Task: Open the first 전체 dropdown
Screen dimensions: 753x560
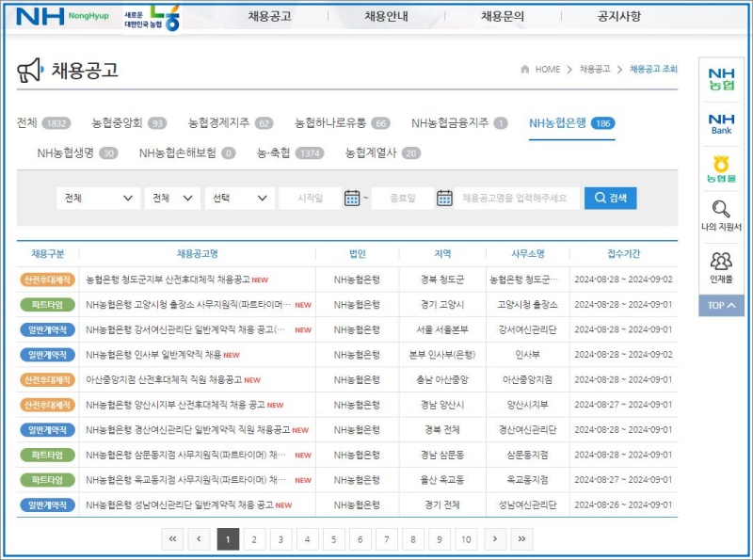Action: click(99, 198)
